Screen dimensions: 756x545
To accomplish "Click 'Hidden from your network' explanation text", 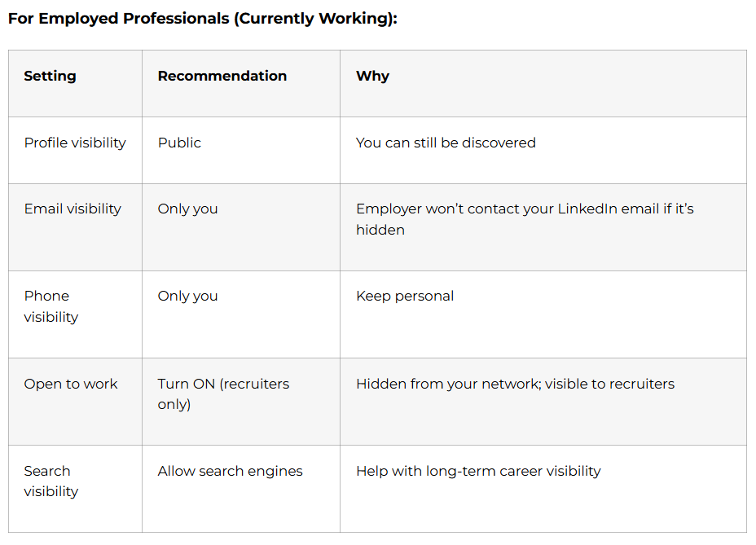I will (442, 384).
